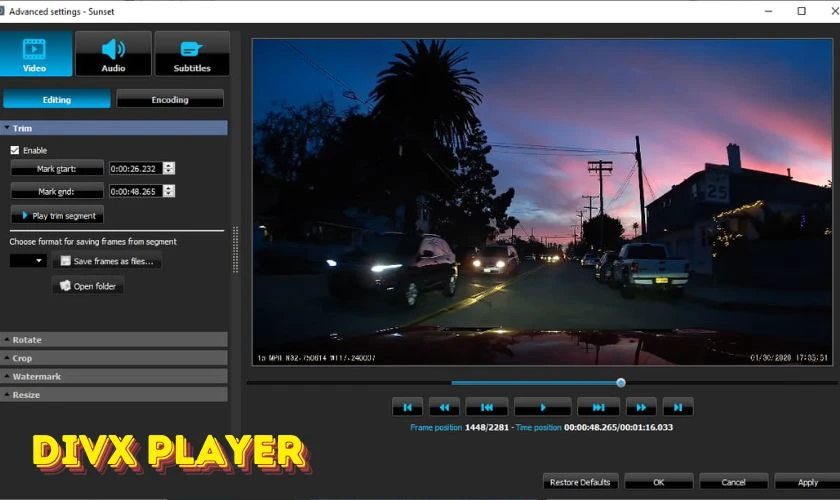Open the Subtitles tab

pos(192,54)
